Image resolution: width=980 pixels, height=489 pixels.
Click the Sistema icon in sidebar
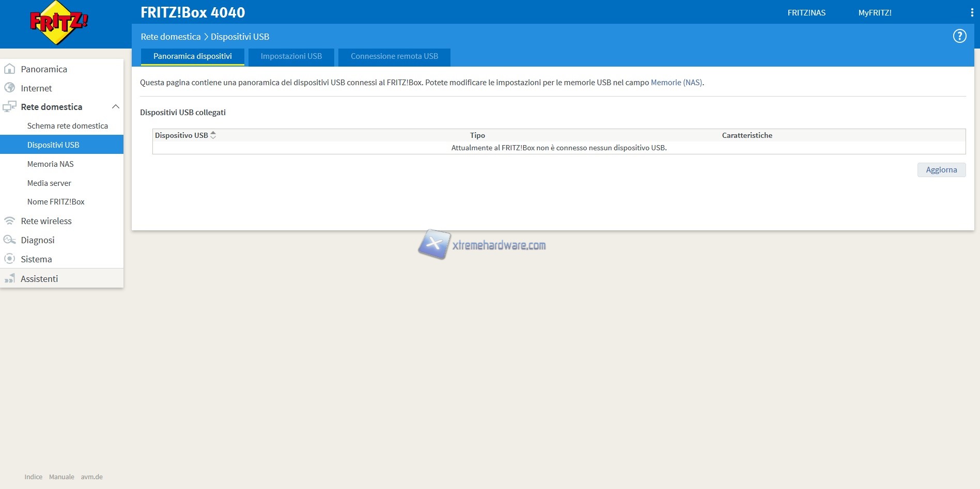[9, 259]
